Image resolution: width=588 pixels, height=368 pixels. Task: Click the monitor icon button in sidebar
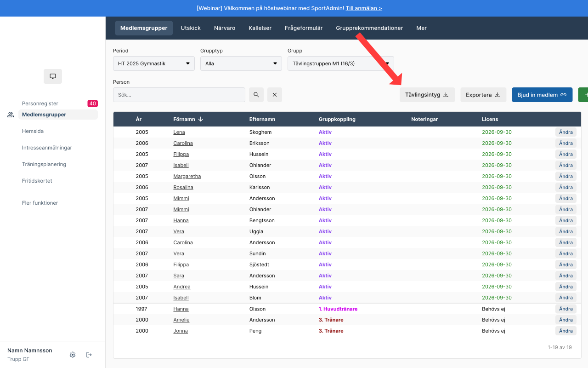click(x=53, y=76)
